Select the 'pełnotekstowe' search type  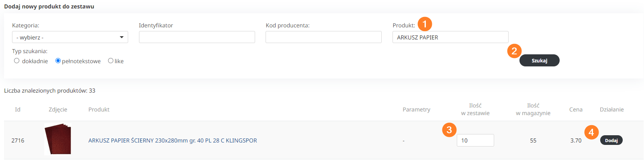(58, 61)
